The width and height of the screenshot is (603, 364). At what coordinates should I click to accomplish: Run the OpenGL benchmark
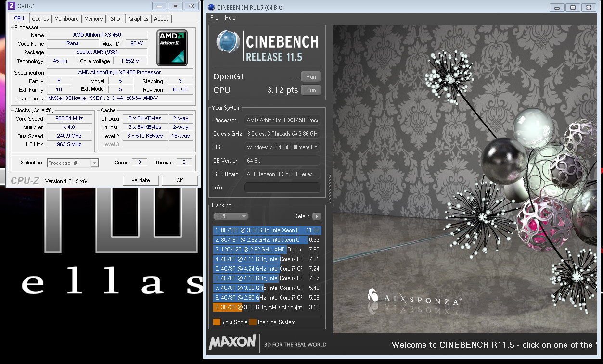[311, 76]
